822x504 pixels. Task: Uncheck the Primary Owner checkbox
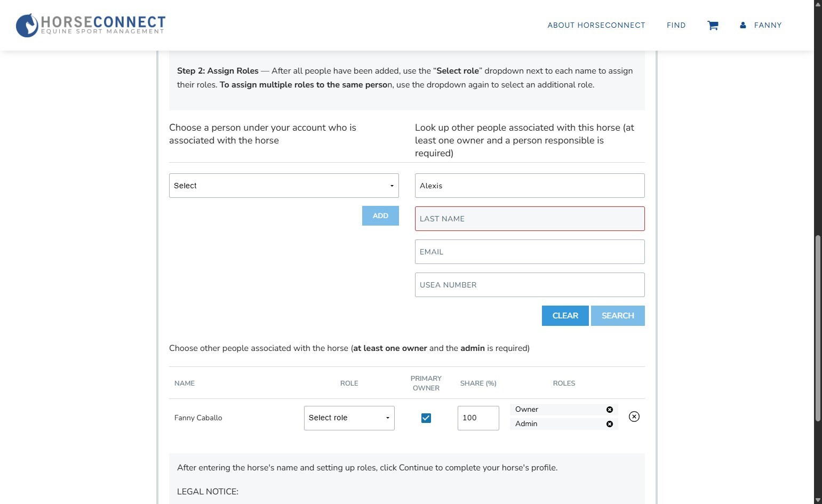point(426,418)
